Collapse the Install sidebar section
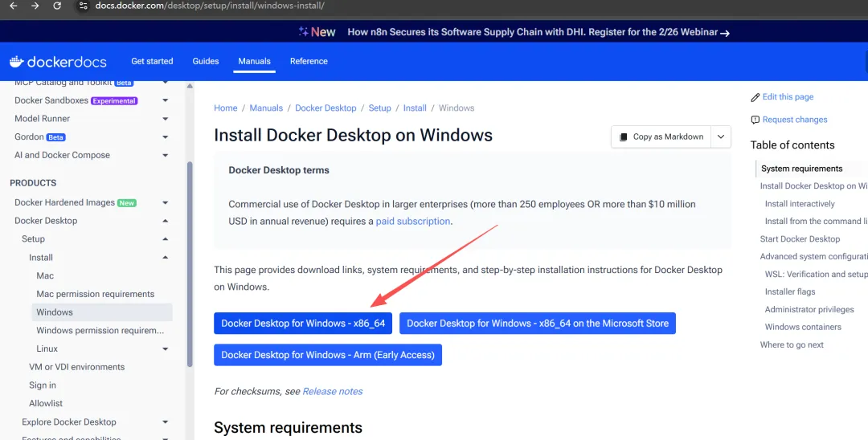This screenshot has width=868, height=440. [x=165, y=258]
